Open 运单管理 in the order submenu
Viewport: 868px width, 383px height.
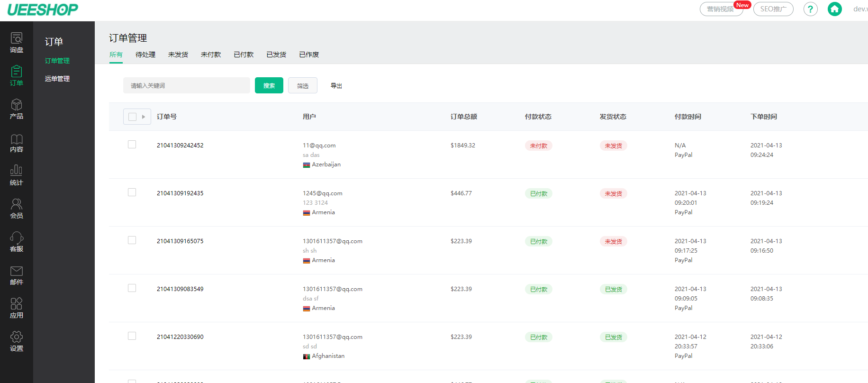coord(57,79)
